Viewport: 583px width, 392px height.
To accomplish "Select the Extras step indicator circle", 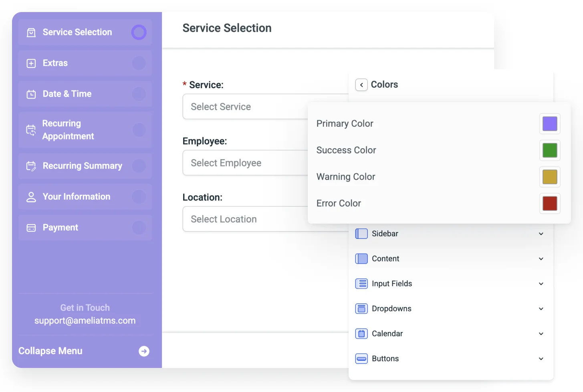I will (x=139, y=63).
